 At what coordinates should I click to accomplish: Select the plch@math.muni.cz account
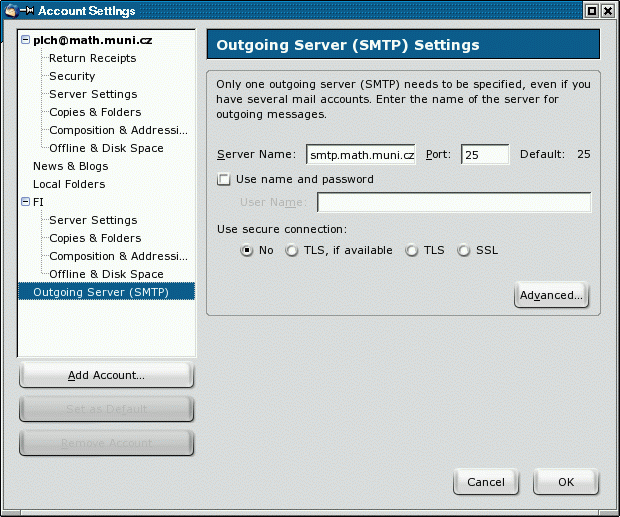[x=93, y=40]
